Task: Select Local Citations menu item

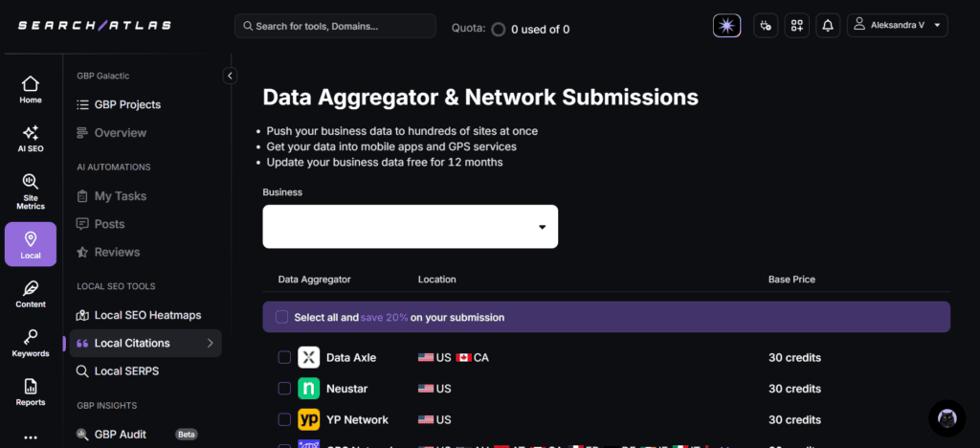Action: [145, 343]
